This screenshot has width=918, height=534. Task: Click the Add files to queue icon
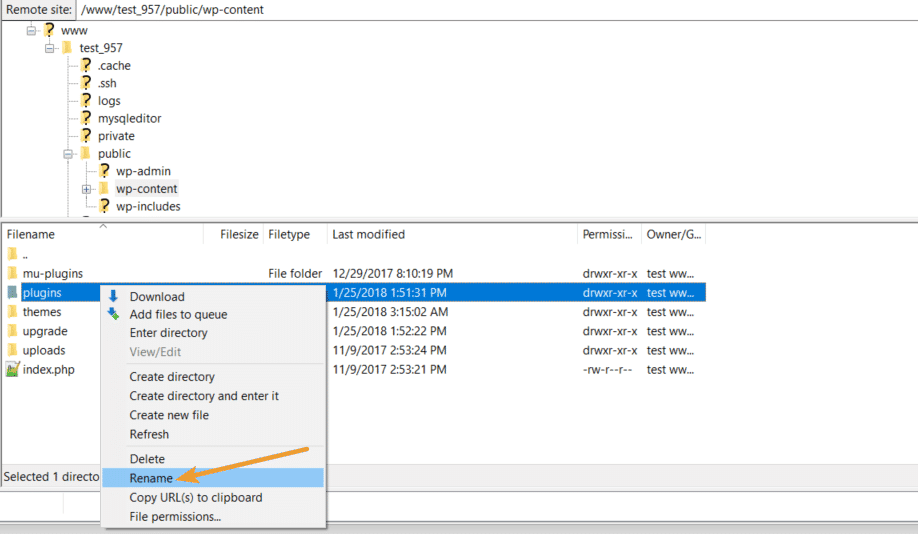pyautogui.click(x=113, y=314)
